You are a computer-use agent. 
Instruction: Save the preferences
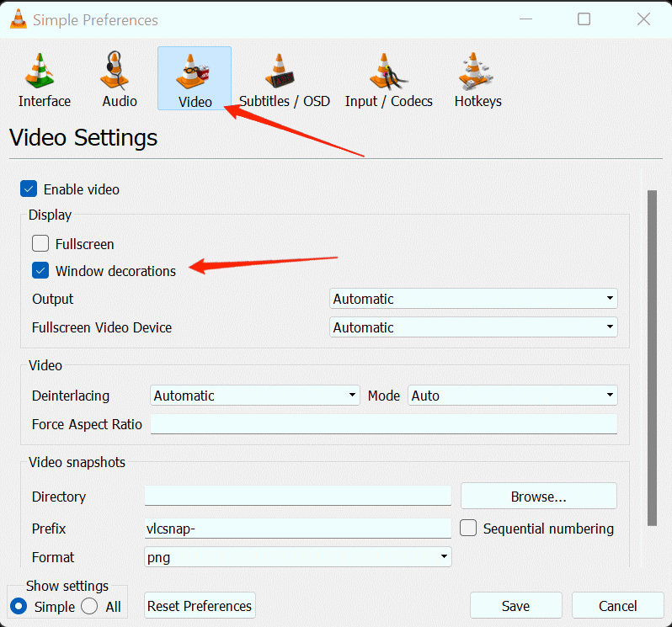516,606
